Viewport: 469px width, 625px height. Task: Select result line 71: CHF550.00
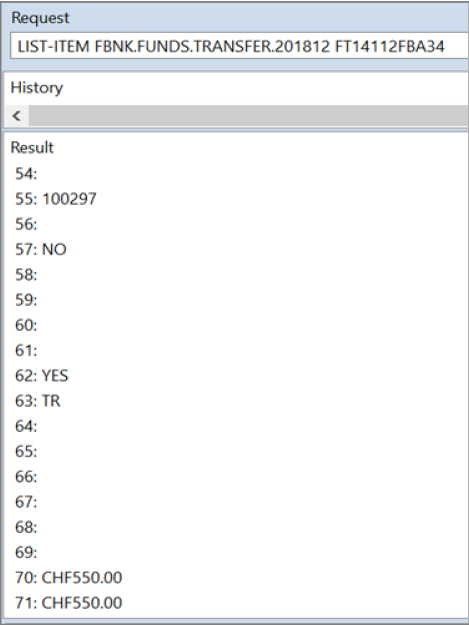point(69,603)
